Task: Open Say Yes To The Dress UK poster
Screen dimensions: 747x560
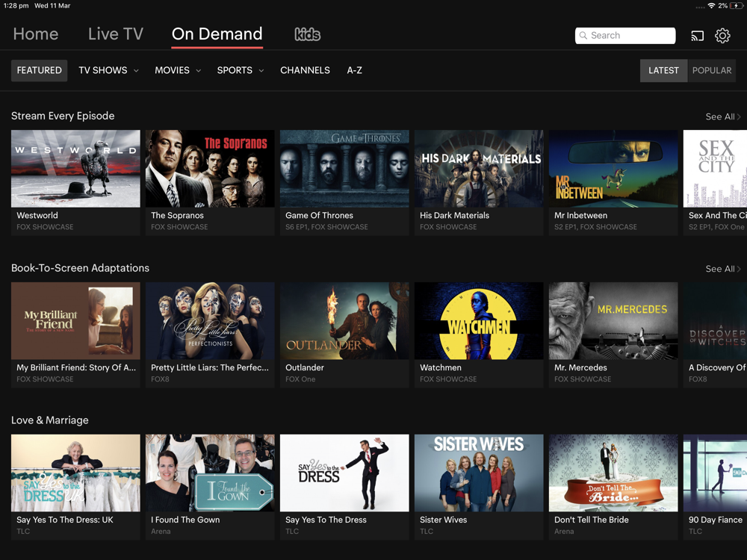Action: [75, 473]
